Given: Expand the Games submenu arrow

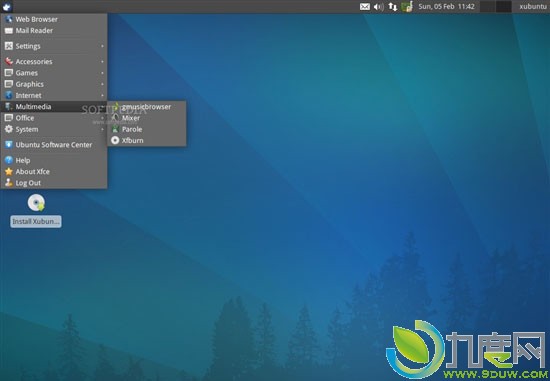Looking at the screenshot, I should pyautogui.click(x=102, y=73).
